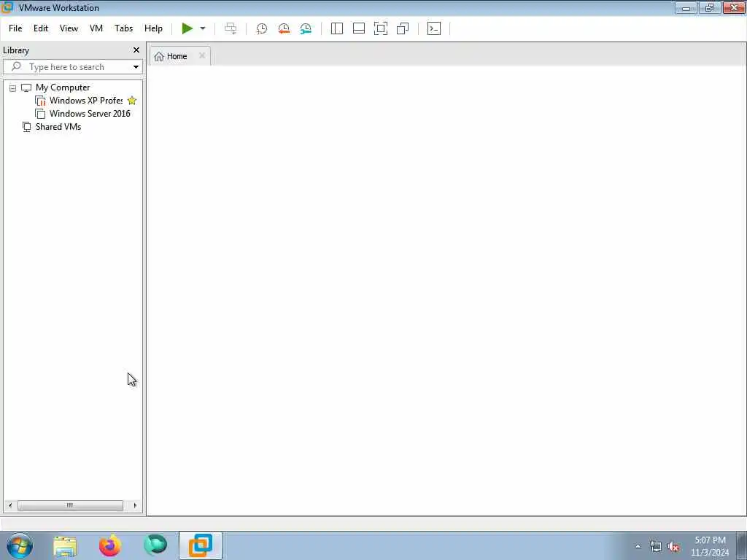The width and height of the screenshot is (747, 560).
Task: Select the Windows Server 2016 VM
Action: 90,114
